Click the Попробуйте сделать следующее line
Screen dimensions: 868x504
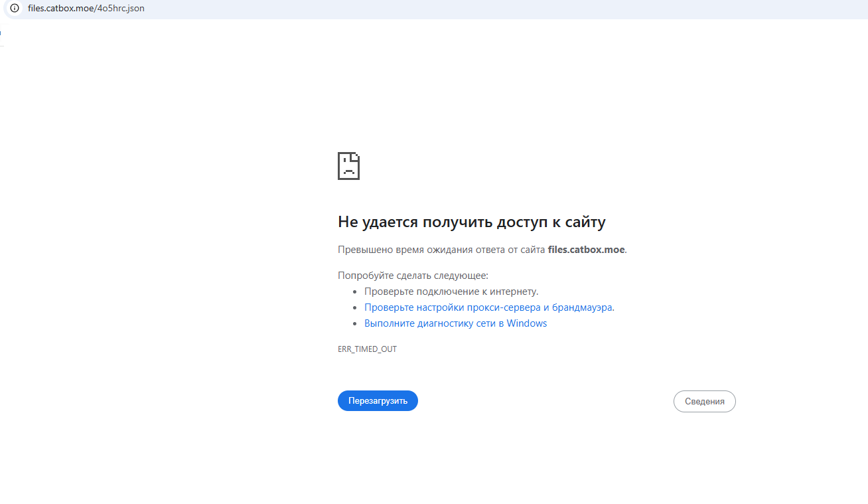tap(413, 276)
